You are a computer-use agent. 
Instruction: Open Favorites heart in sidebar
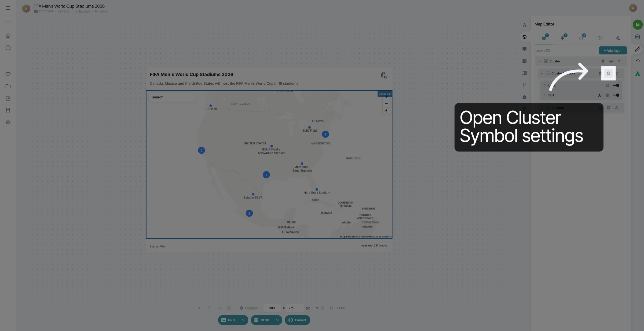click(x=8, y=74)
